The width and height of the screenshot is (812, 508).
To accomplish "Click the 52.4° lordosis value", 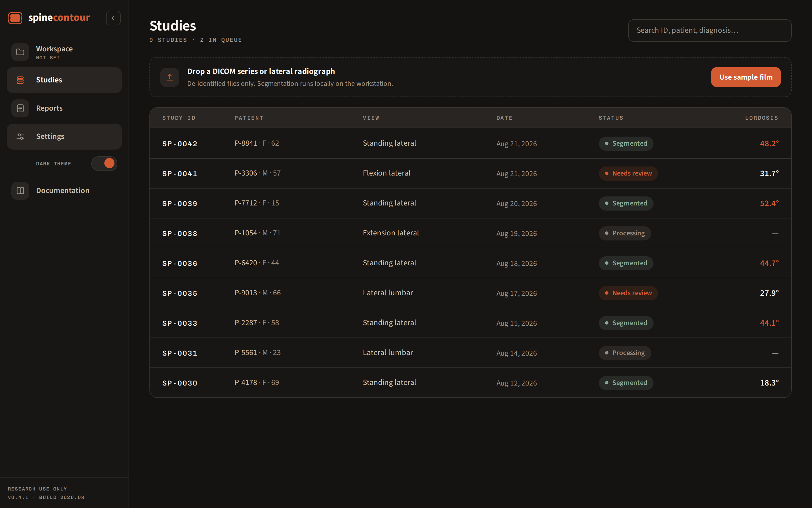I will 769,203.
